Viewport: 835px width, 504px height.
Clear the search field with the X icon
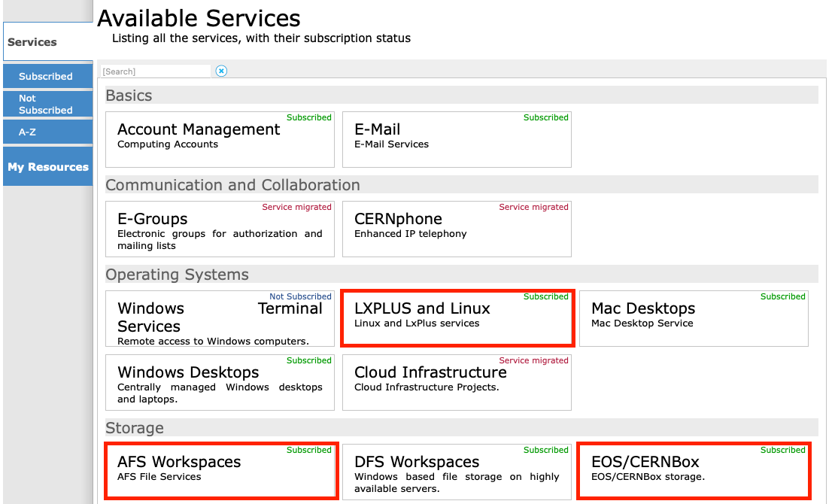[x=221, y=71]
